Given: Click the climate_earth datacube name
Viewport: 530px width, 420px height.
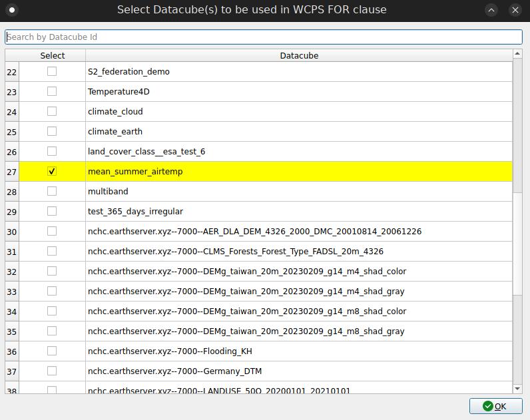Looking at the screenshot, I should [x=115, y=131].
